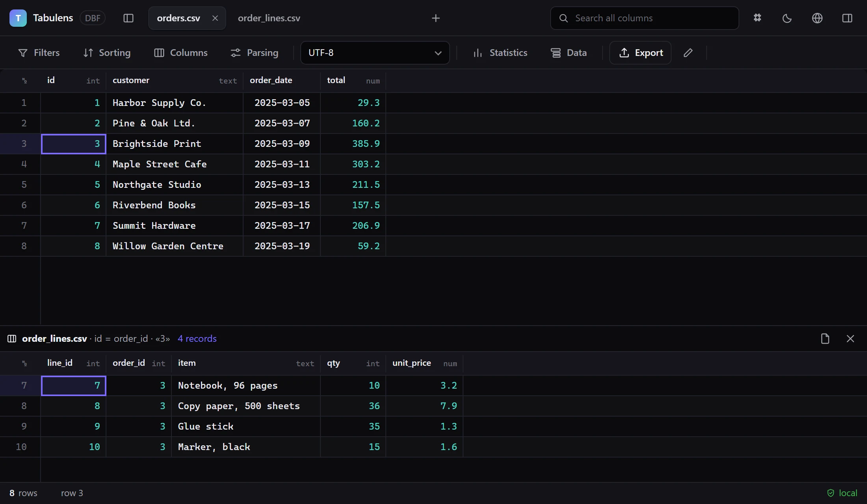The image size is (867, 504).
Task: Open the Sorting options
Action: [107, 53]
